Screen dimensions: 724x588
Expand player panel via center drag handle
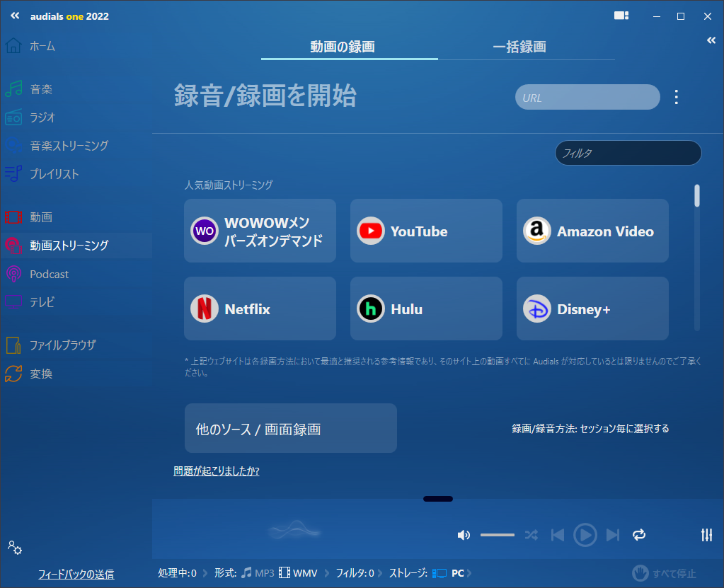(x=438, y=499)
